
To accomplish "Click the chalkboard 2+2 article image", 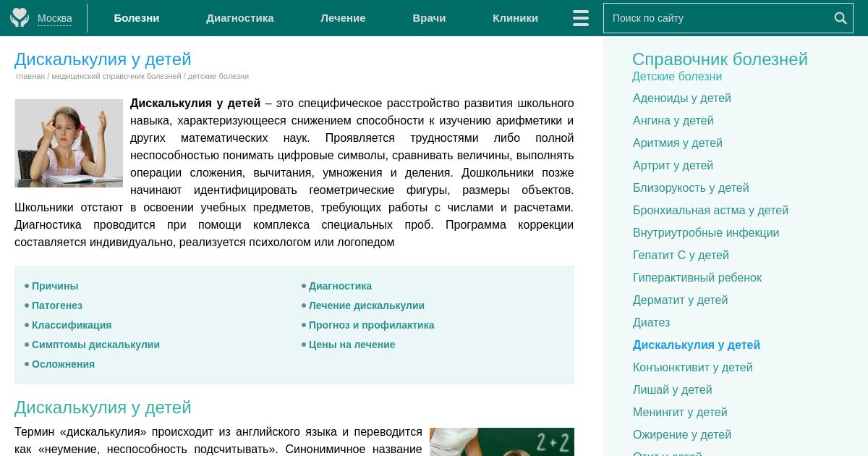I will tap(502, 442).
